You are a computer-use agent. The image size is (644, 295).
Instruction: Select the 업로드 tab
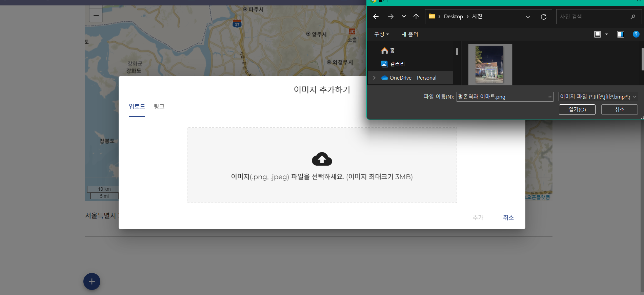[x=137, y=106]
